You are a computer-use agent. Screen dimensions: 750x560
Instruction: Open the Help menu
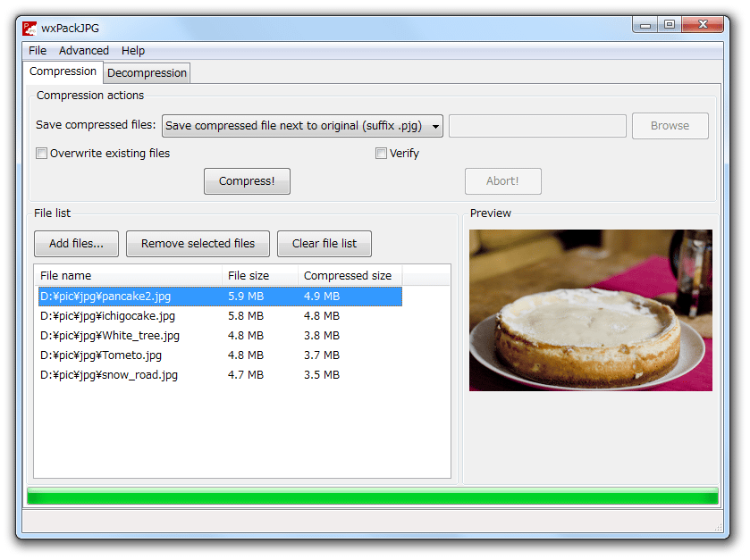point(133,51)
